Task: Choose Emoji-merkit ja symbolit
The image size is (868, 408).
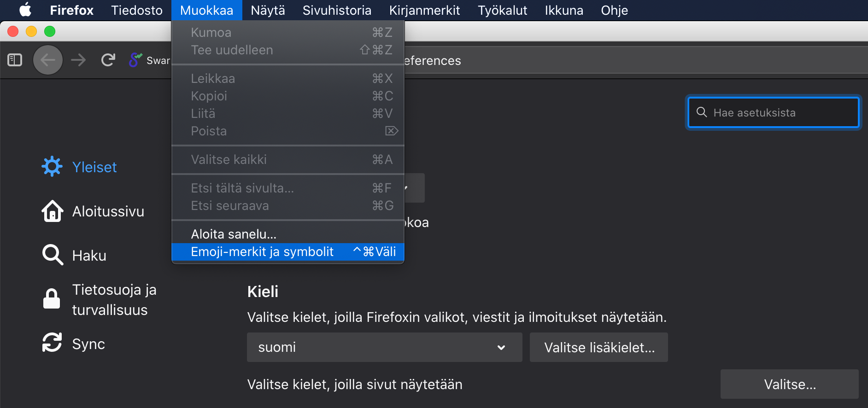Action: point(288,251)
